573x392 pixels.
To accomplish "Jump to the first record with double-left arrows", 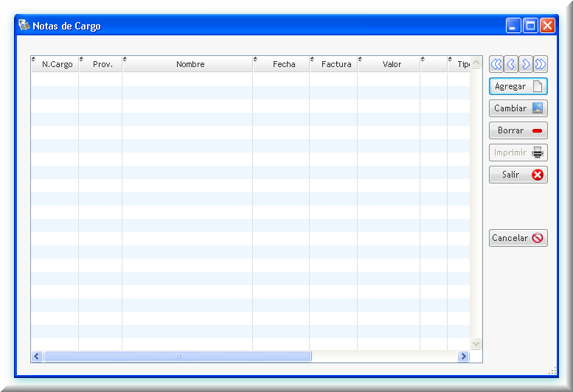I will click(496, 64).
